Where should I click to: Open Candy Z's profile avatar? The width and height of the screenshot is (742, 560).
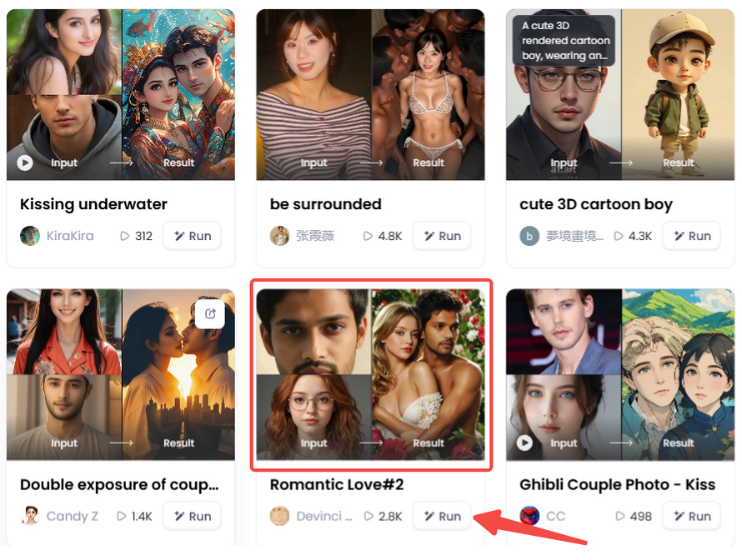pyautogui.click(x=30, y=516)
